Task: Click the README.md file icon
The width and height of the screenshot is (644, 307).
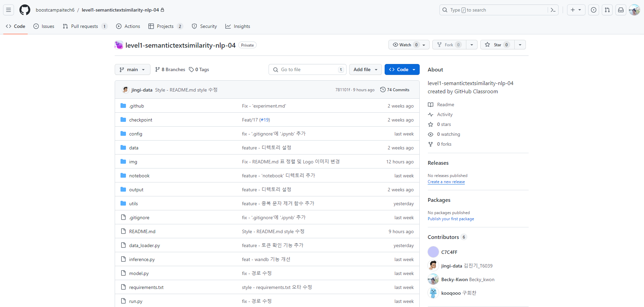Action: click(x=123, y=231)
